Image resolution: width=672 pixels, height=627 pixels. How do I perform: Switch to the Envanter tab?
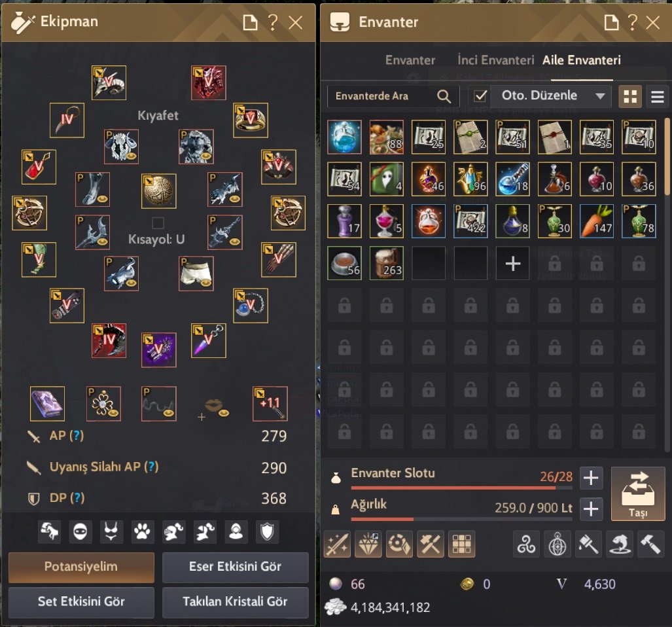pos(410,60)
